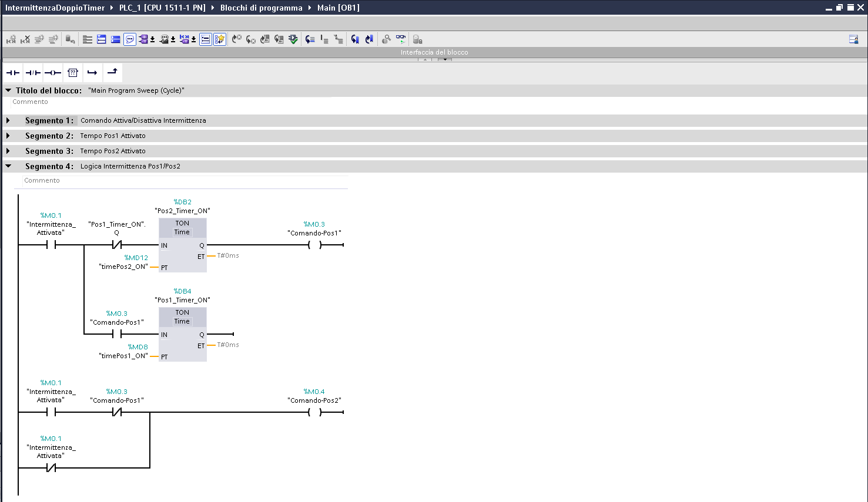Click the timePos1_ON operand label
The image size is (868, 502).
pyautogui.click(x=123, y=356)
